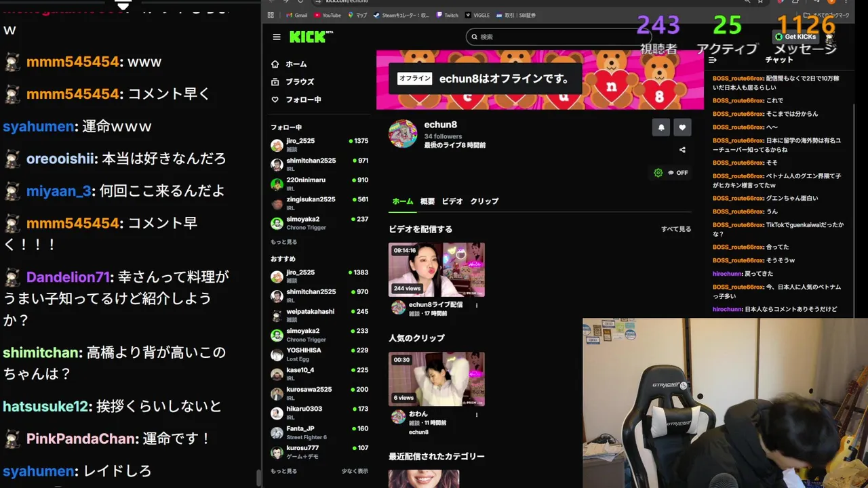Image resolution: width=868 pixels, height=488 pixels.
Task: Go to ブラウズ in sidebar
Action: coord(293,81)
